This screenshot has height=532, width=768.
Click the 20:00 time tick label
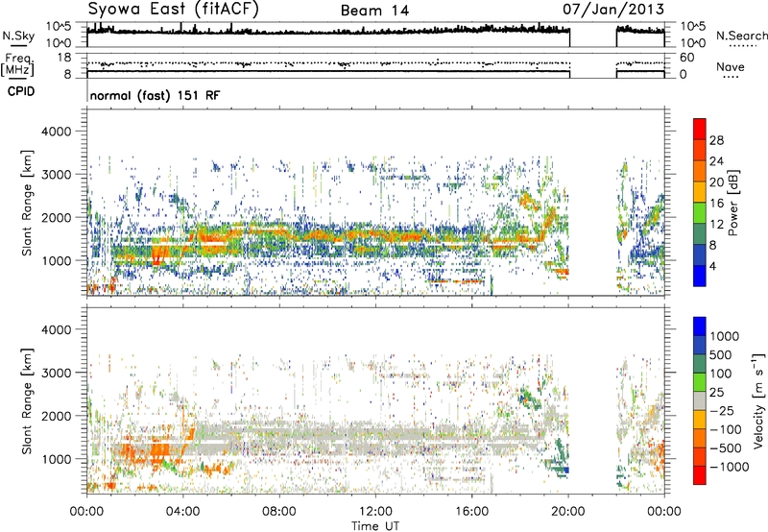click(x=568, y=512)
